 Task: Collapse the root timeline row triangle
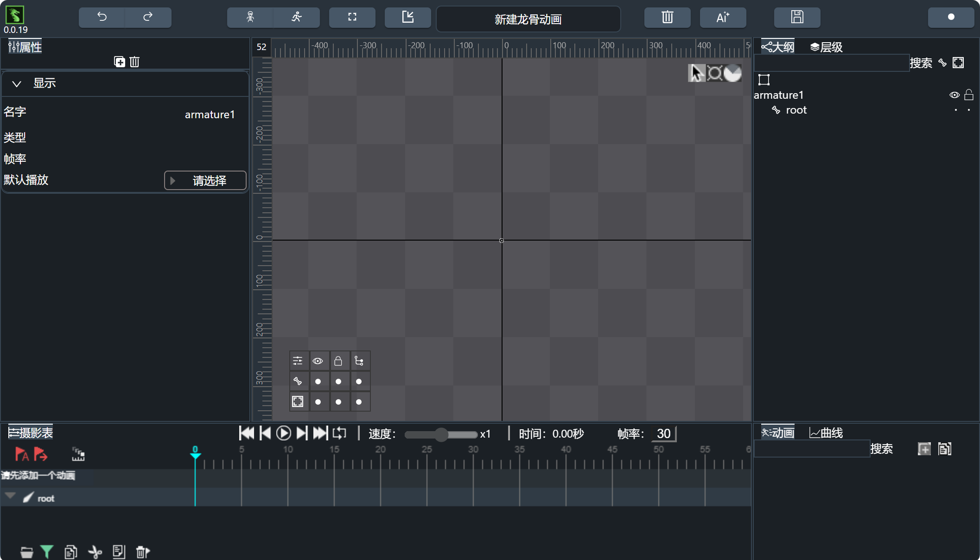click(10, 496)
